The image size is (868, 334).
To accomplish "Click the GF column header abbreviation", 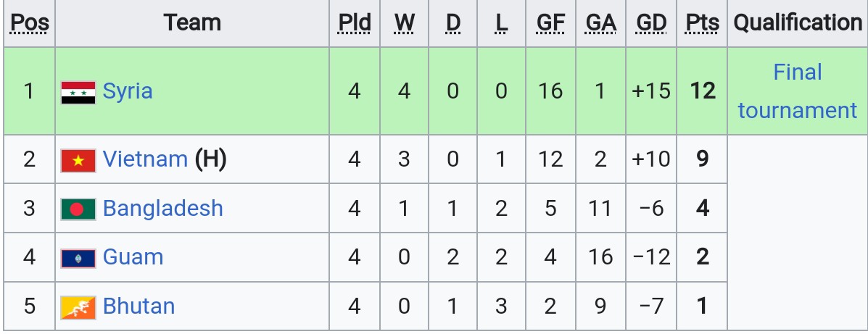I will point(550,23).
